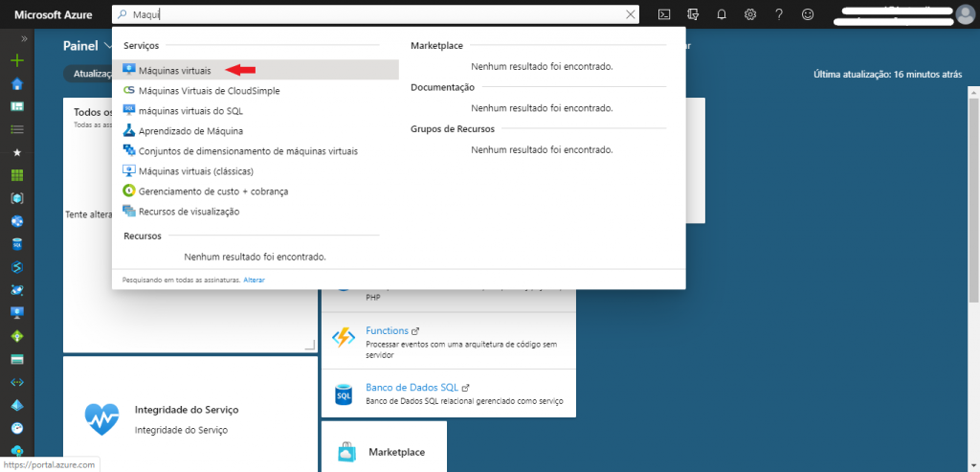Open the Cloud Shell terminal icon
The width and height of the screenshot is (980, 472).
663,14
